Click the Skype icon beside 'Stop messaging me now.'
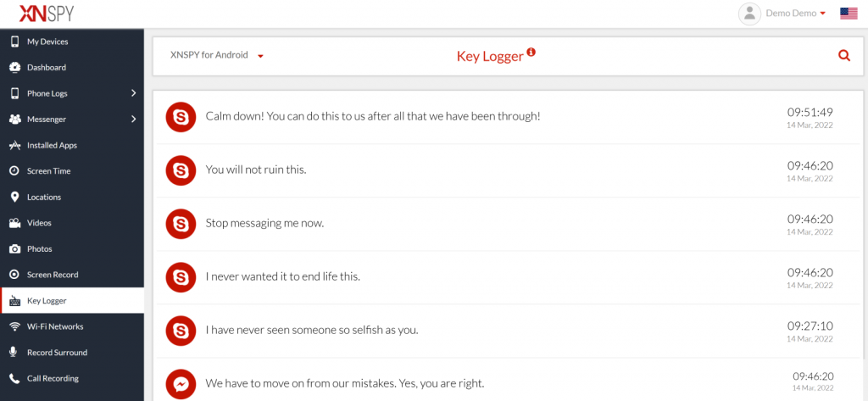Screen dimensions: 868x401 pos(181,223)
